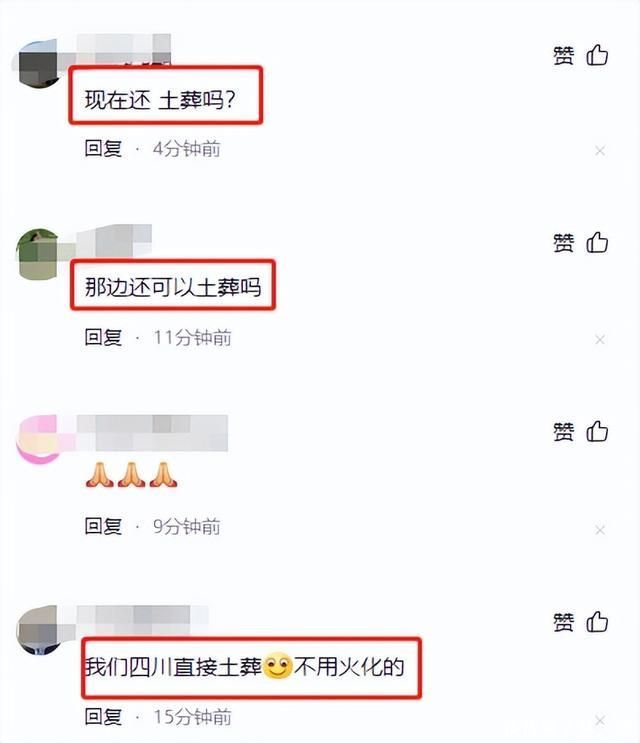The height and width of the screenshot is (743, 640).
Task: Dismiss the comment posted 15分钟前
Action: (x=600, y=720)
